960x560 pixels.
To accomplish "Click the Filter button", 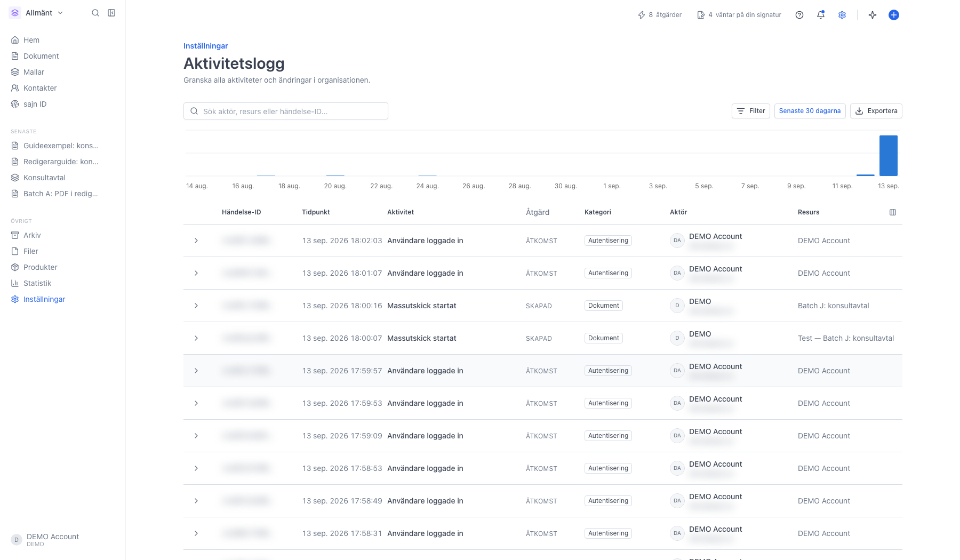I will pyautogui.click(x=751, y=111).
